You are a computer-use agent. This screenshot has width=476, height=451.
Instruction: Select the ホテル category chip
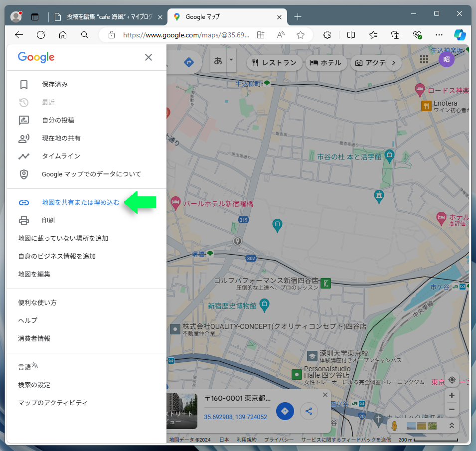point(326,62)
